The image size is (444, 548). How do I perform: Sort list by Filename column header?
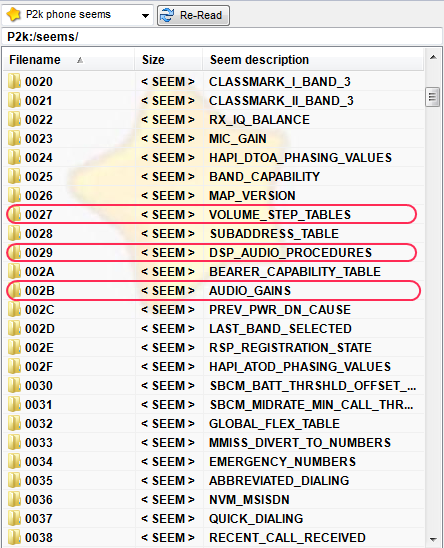69,60
